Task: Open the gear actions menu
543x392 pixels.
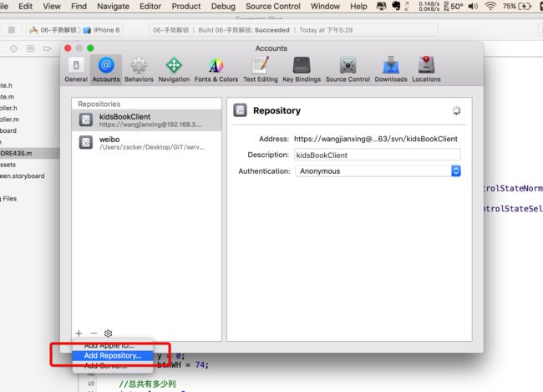Action: point(108,333)
